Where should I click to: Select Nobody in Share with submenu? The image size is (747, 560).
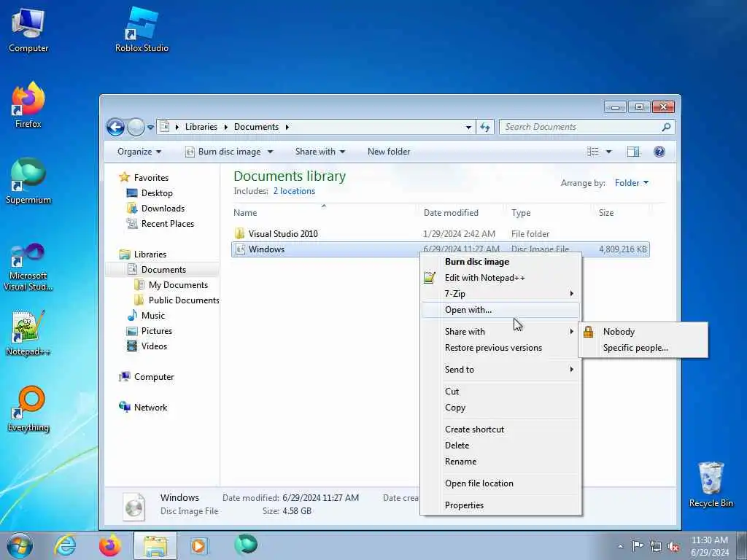click(643, 332)
